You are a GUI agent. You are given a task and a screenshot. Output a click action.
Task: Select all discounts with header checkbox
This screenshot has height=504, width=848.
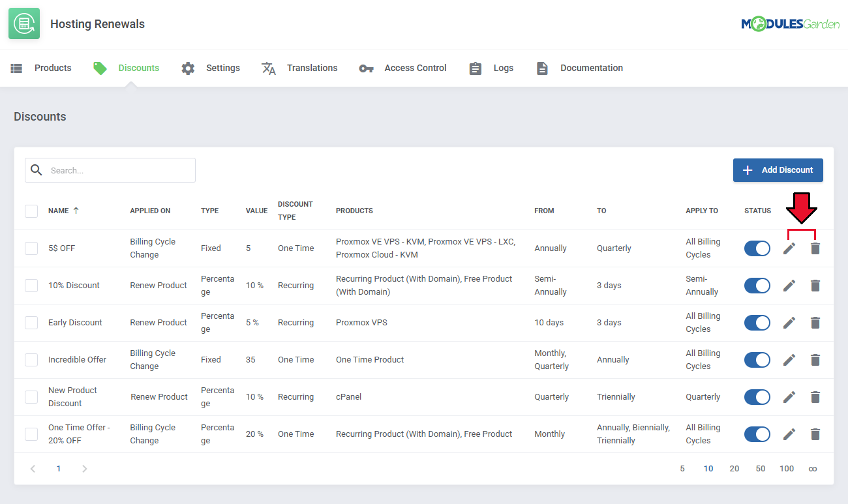pos(31,211)
